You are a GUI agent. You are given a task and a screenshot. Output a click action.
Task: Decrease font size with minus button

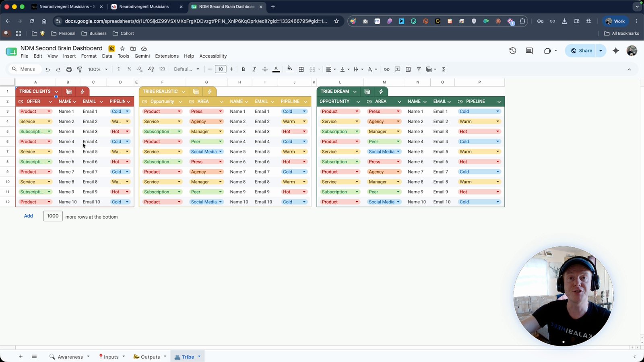tap(210, 69)
